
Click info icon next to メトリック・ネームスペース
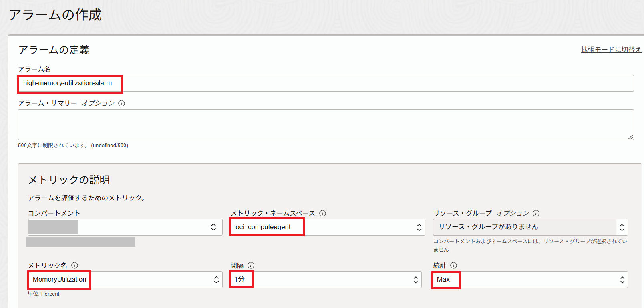322,213
